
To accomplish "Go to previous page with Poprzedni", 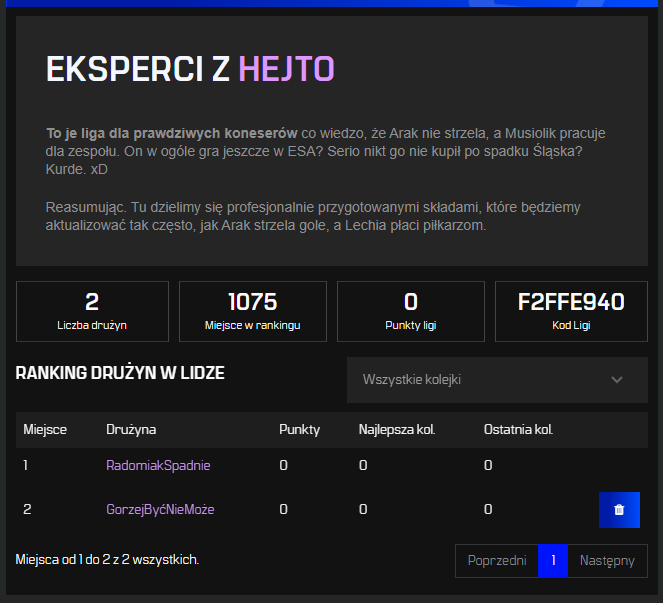I will tap(496, 561).
